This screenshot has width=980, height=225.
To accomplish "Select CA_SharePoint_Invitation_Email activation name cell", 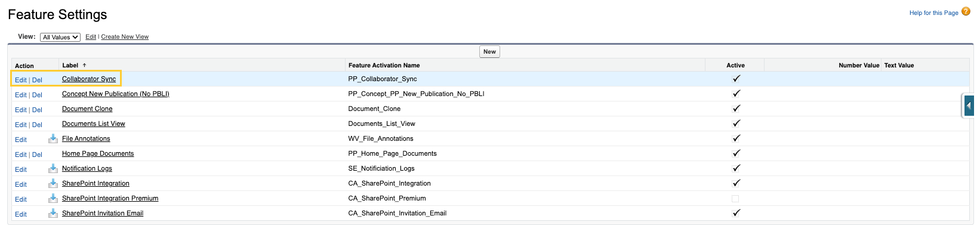I will (397, 213).
